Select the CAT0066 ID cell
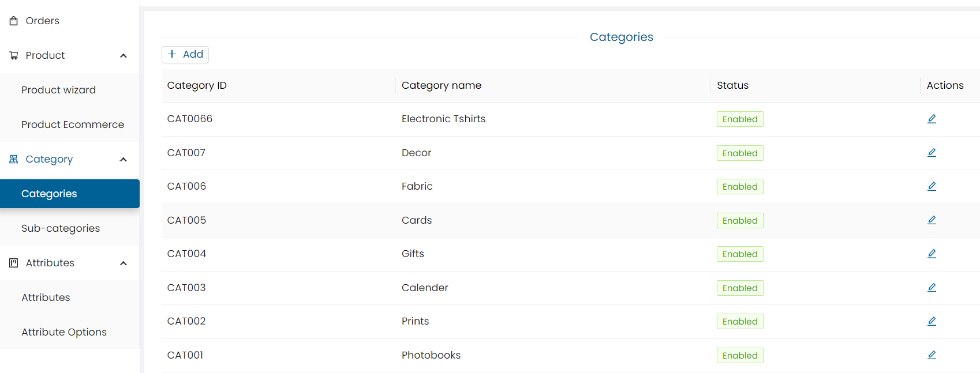980x373 pixels. [x=190, y=119]
